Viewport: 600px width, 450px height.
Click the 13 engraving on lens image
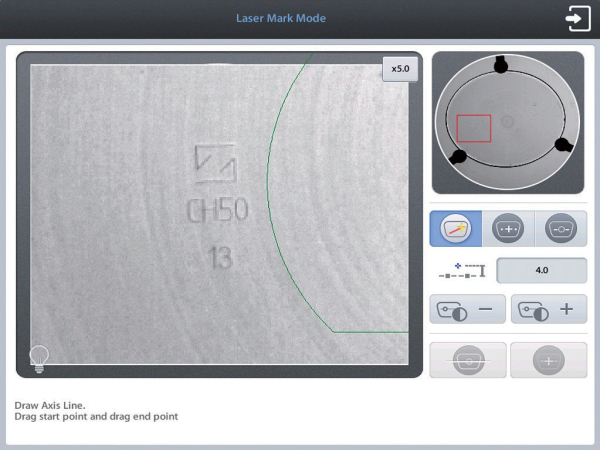[x=220, y=257]
